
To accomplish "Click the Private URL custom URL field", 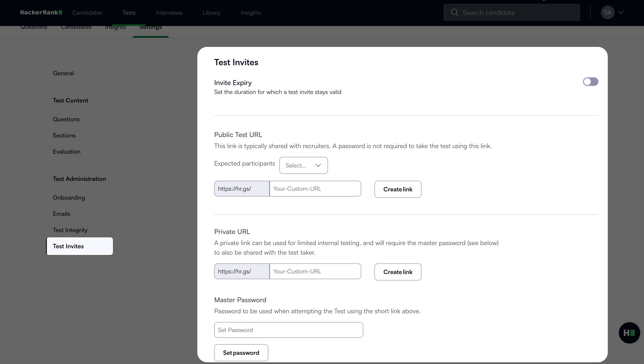I will 315,272.
